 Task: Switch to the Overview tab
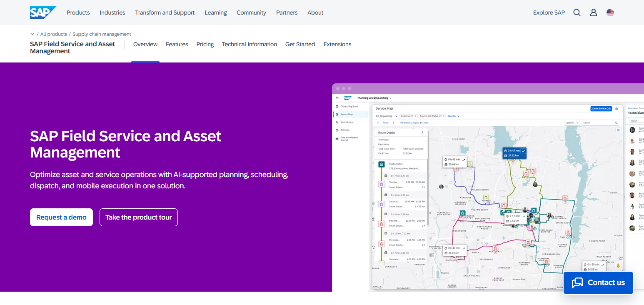145,44
